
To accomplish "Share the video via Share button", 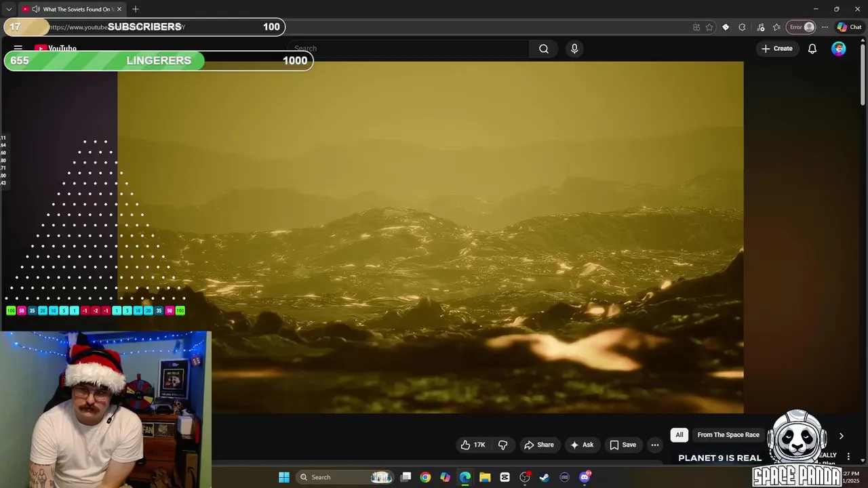I will pyautogui.click(x=539, y=445).
